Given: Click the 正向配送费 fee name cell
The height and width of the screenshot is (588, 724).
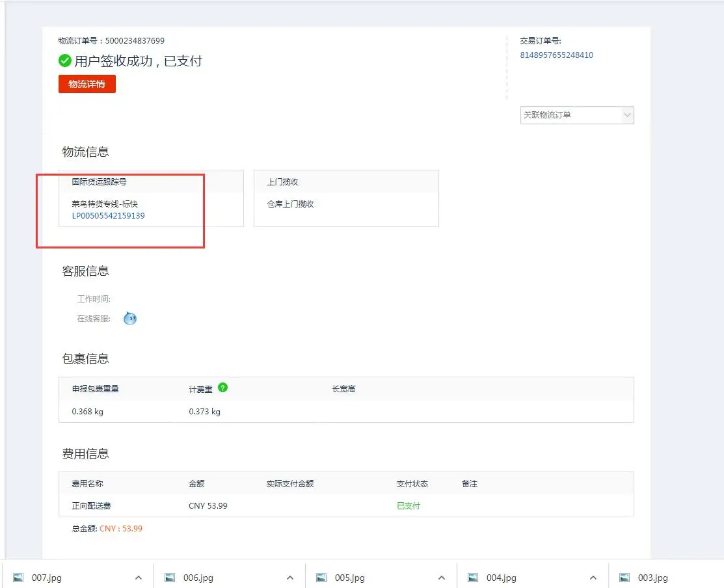Looking at the screenshot, I should 92,506.
